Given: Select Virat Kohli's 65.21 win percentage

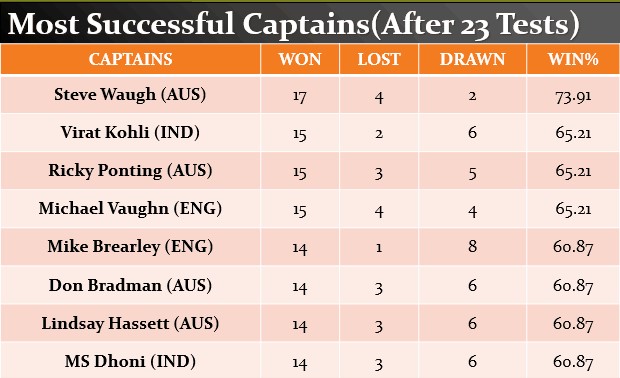Looking at the screenshot, I should pos(573,133).
